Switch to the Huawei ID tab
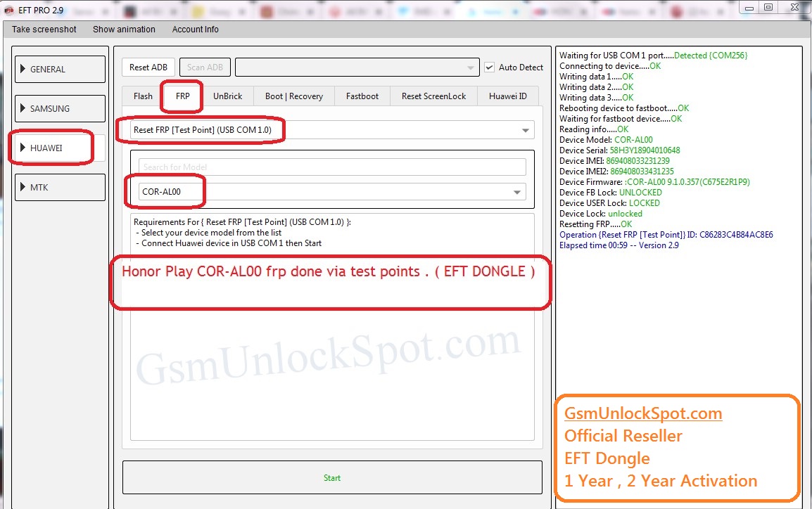 (507, 96)
